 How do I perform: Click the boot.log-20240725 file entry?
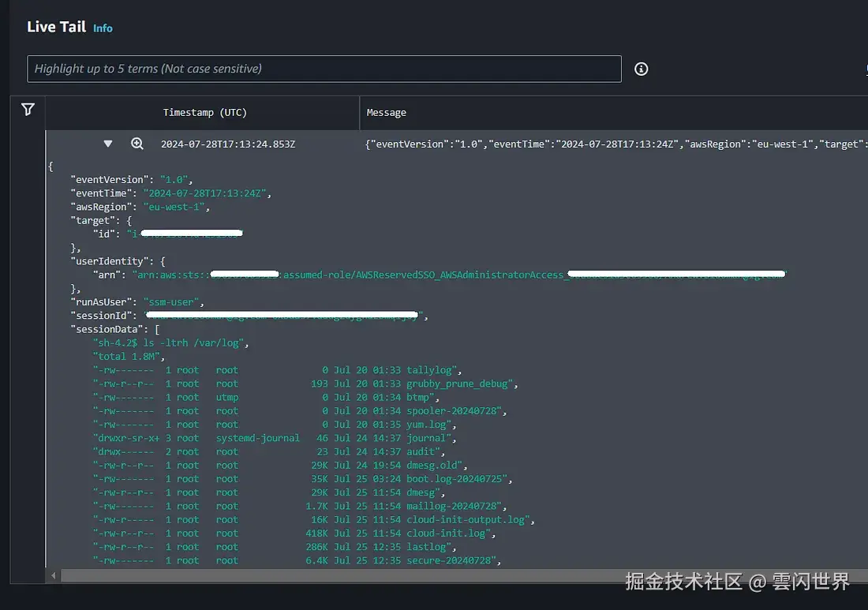301,479
